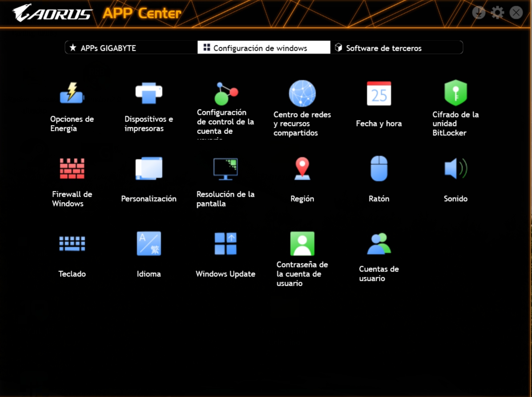The height and width of the screenshot is (397, 532).
Task: Open the Personalización windows icon
Action: click(x=149, y=168)
